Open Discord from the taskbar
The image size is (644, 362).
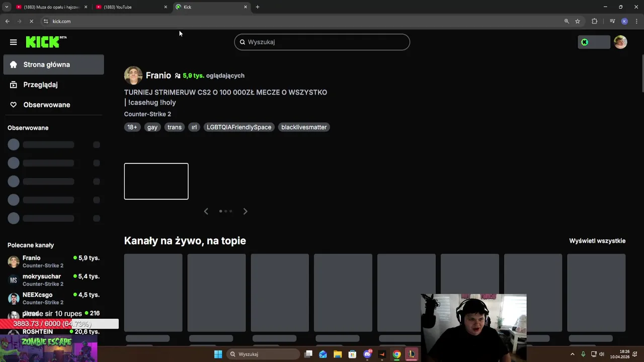coord(367,354)
